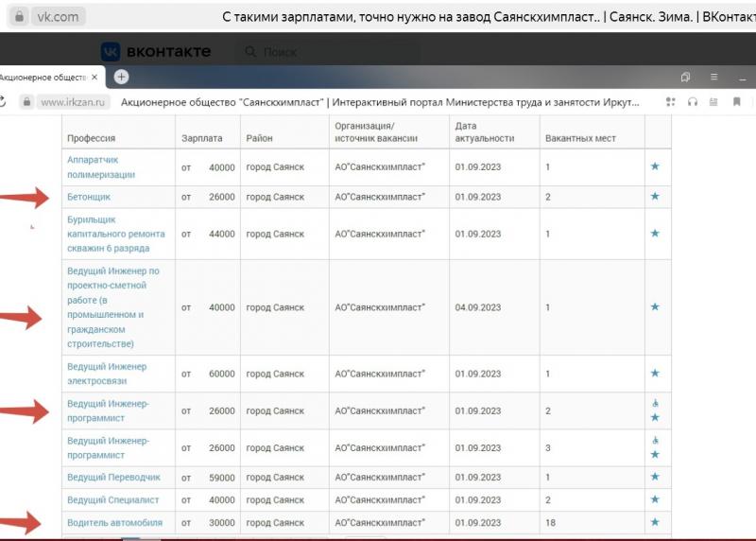Click salary 60000 in Инженер электросвязи row
This screenshot has width=756, height=541.
click(x=222, y=374)
